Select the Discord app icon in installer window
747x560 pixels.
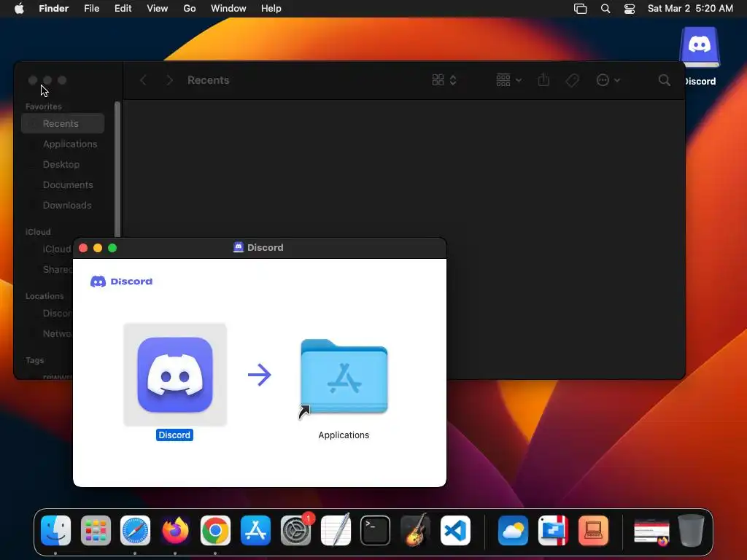coord(175,375)
